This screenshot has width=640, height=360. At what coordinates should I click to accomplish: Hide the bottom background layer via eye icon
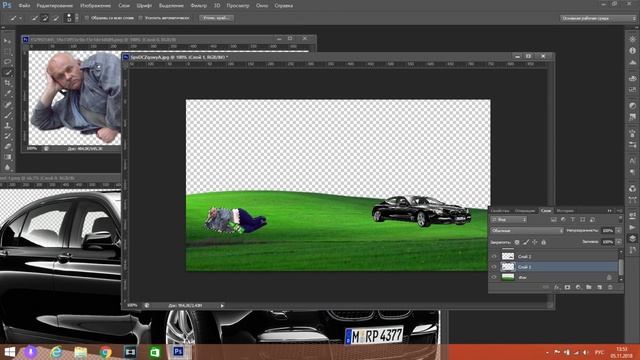tap(494, 277)
